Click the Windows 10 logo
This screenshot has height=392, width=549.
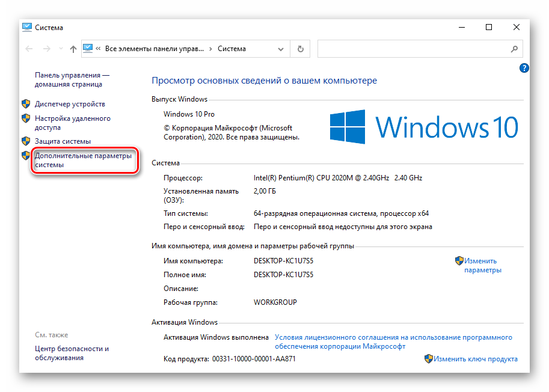423,127
